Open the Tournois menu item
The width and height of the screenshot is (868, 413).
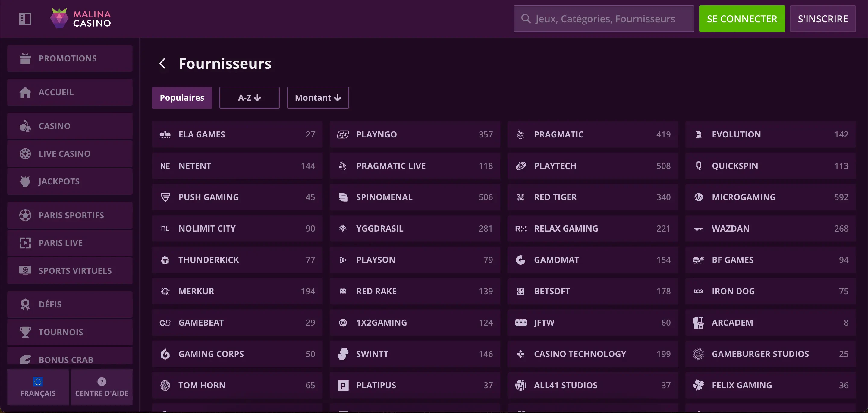pyautogui.click(x=70, y=332)
